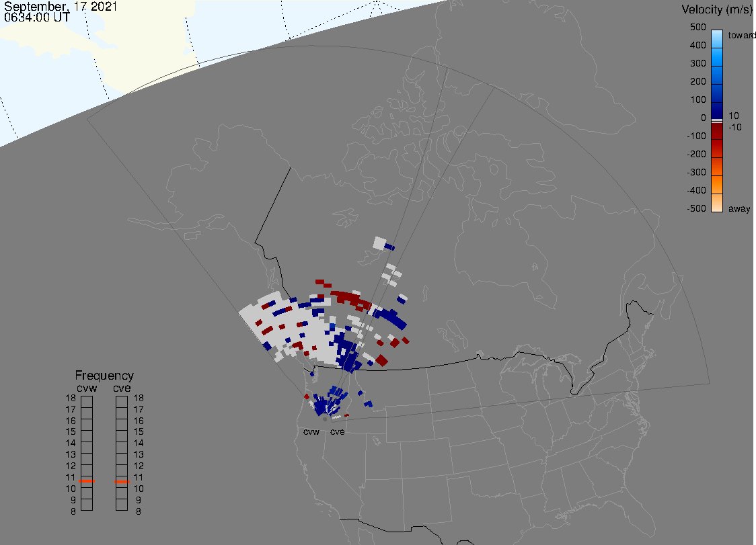Image resolution: width=756 pixels, height=545 pixels.
Task: Click the date text 'September, 17 2021'
Action: (61, 7)
